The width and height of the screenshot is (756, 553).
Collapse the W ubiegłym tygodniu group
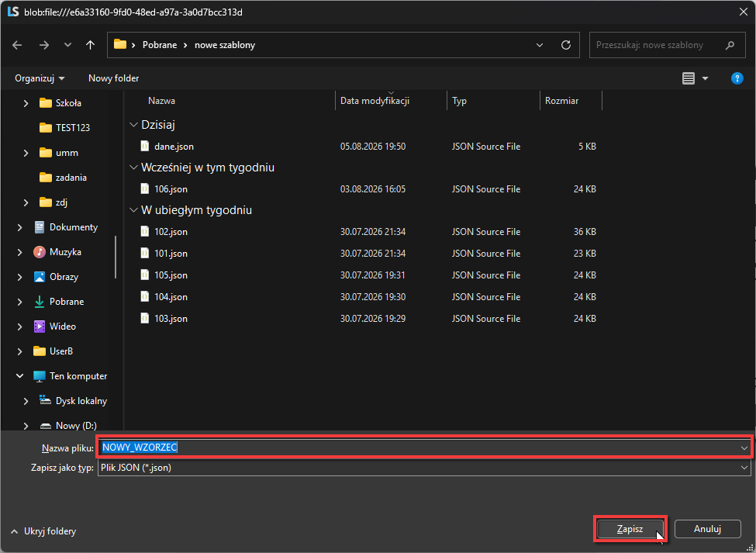click(133, 210)
